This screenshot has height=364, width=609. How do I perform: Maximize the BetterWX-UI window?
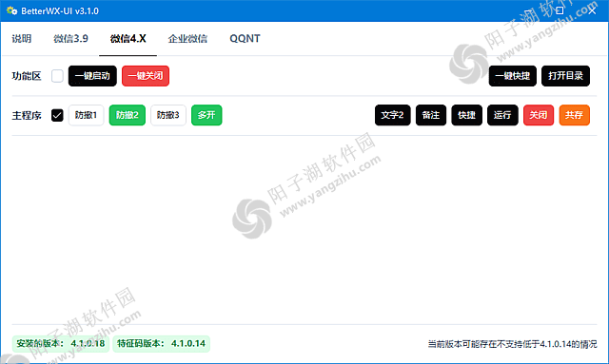click(560, 10)
